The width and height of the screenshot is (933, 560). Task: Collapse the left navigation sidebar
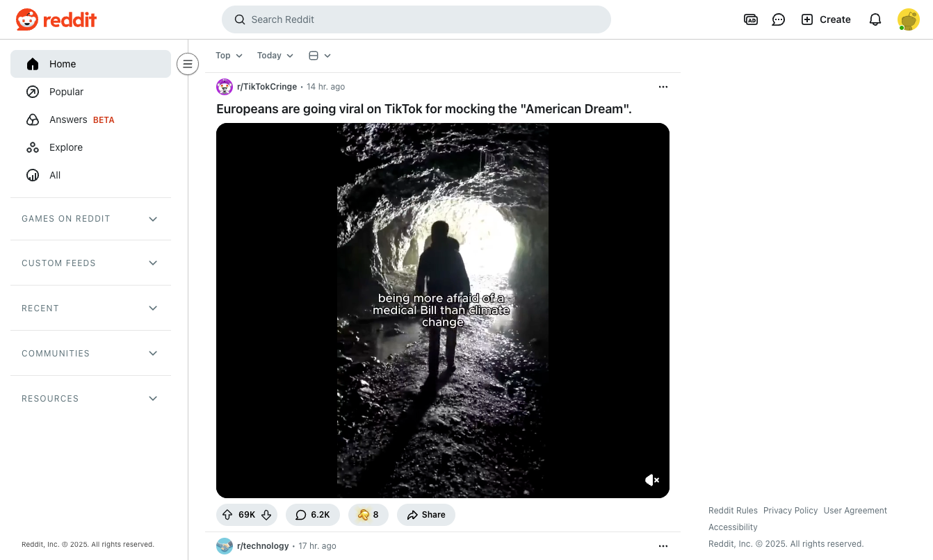click(x=187, y=64)
